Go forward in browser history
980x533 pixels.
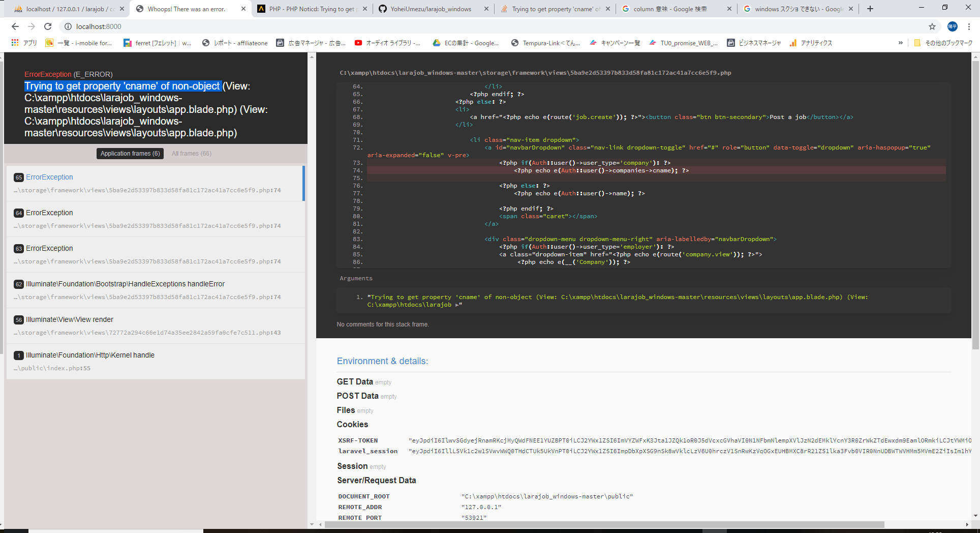pos(32,26)
